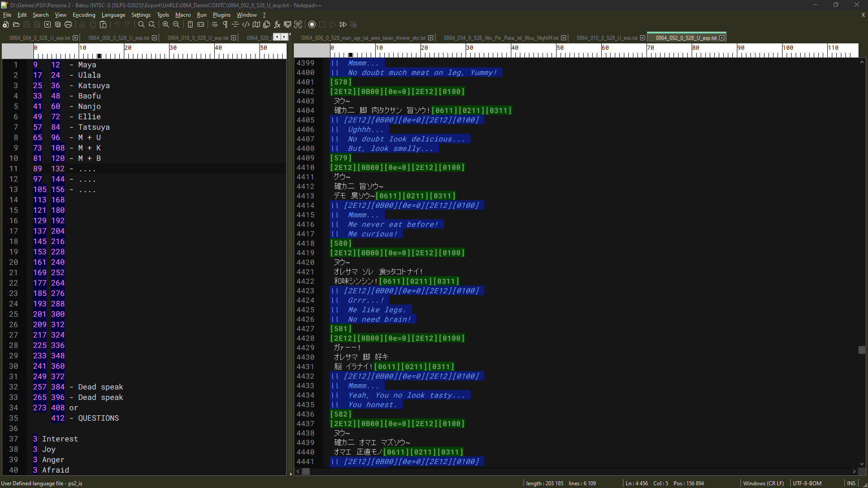Switch to 0864_010_0_528_U_exp.txt tab
Screen dimensions: 868x488
[607, 38]
